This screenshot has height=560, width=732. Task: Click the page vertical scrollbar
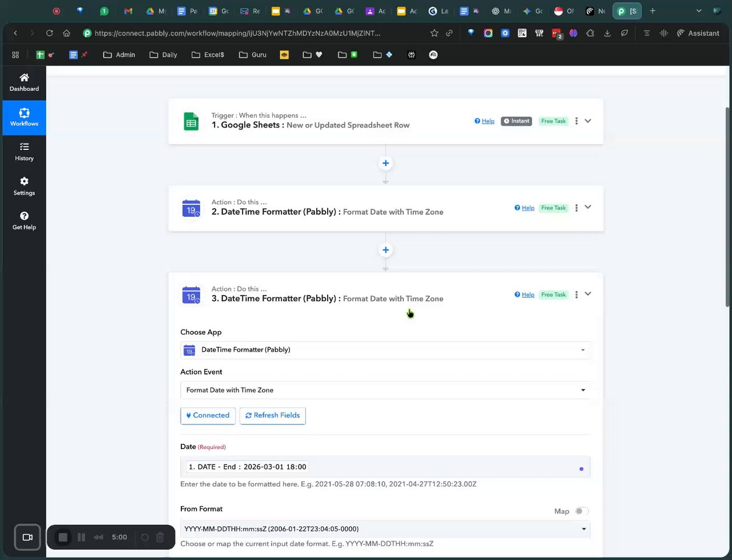point(727,207)
